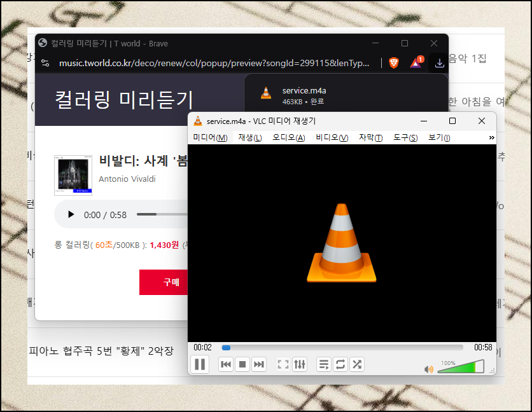Close the Brave popup window

(434, 43)
